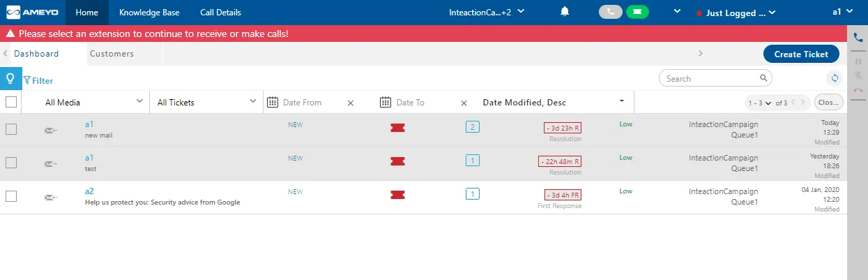
Task: Open the phone icon in right sidebar
Action: click(858, 38)
